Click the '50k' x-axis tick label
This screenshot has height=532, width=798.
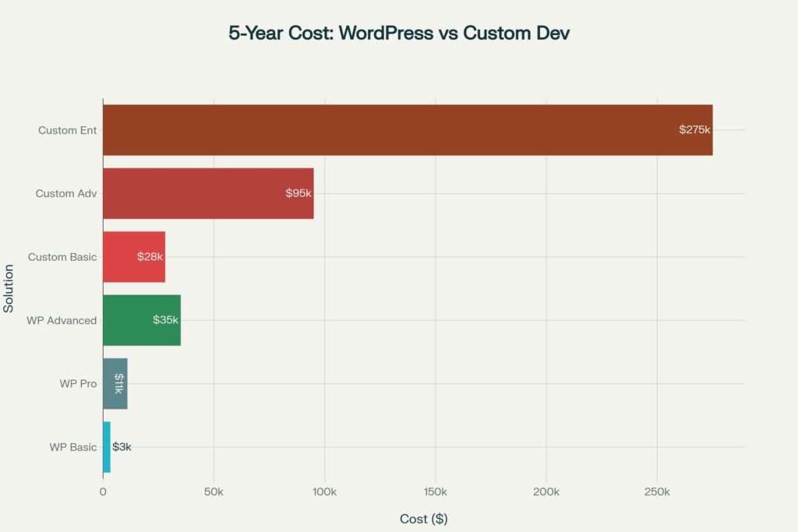pos(214,491)
